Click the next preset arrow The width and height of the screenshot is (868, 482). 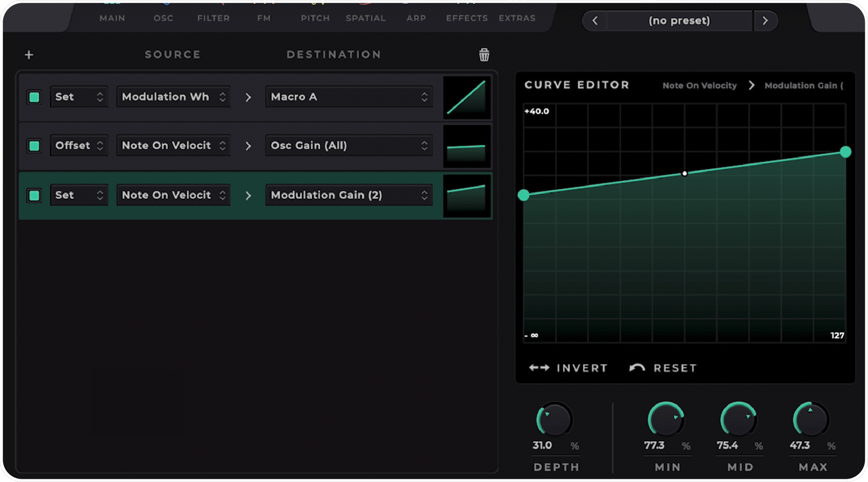[x=765, y=20]
